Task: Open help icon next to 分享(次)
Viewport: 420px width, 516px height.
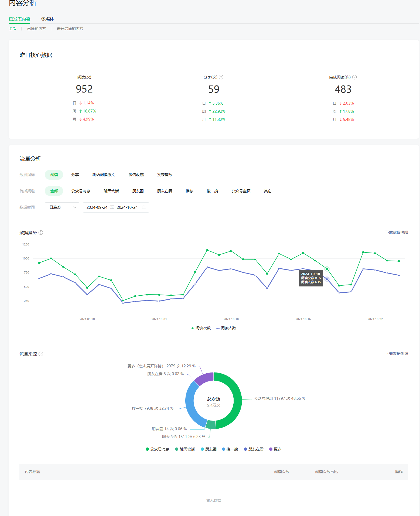Action: point(221,77)
